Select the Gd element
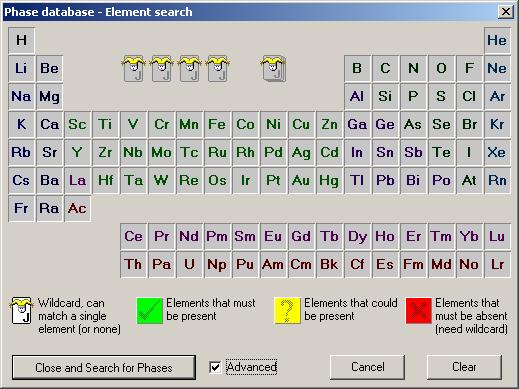519x389 pixels. coord(301,236)
